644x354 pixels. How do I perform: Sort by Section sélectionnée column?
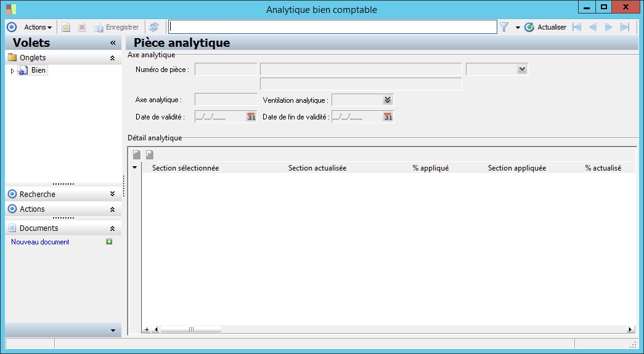185,168
